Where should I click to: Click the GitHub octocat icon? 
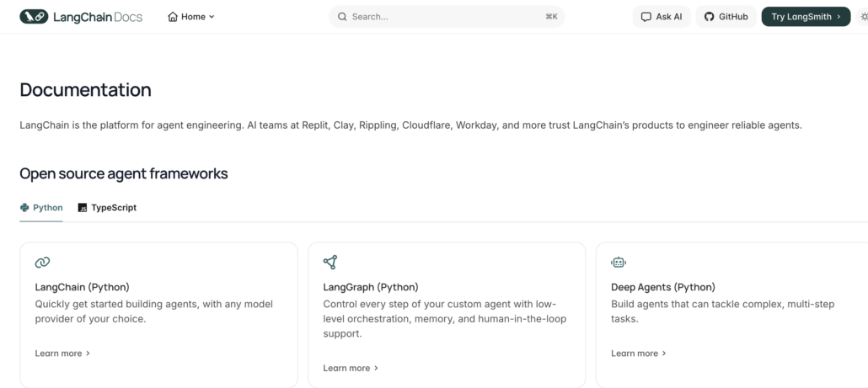coord(709,17)
